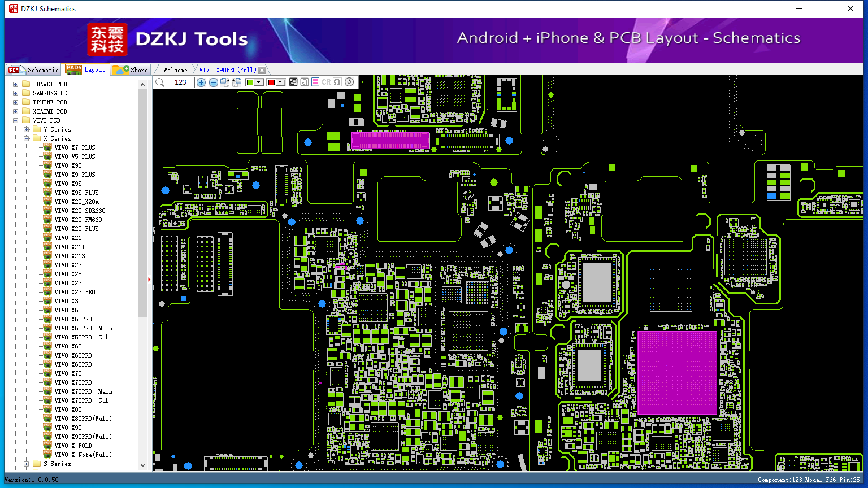This screenshot has width=868, height=488.
Task: Zoom out with the blue minus button
Action: [x=214, y=82]
